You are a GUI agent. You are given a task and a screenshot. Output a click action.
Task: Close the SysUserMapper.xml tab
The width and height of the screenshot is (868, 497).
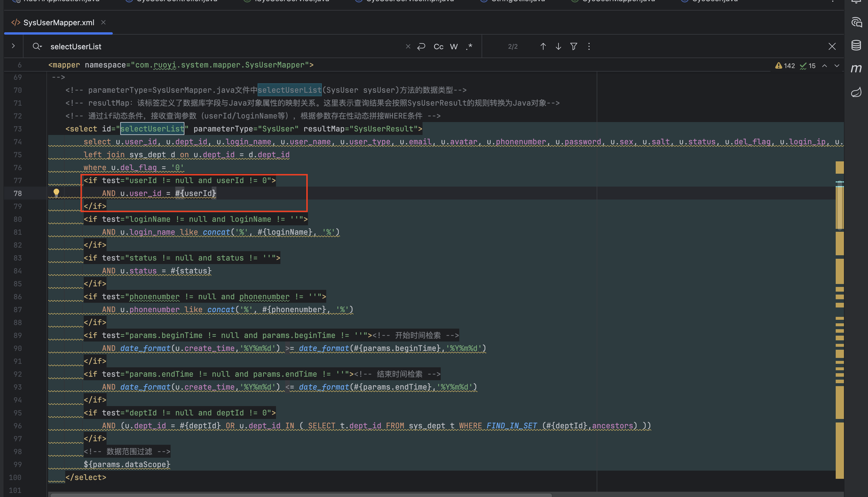pos(103,23)
